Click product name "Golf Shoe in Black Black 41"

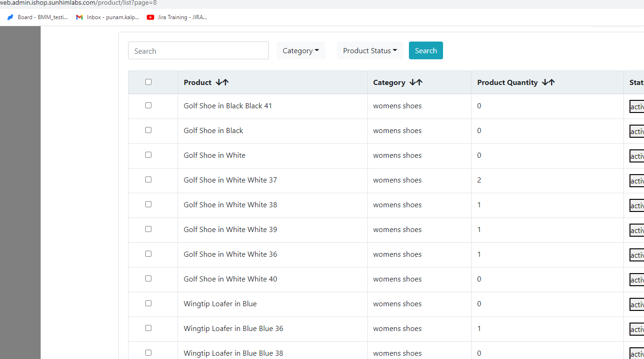coord(228,106)
